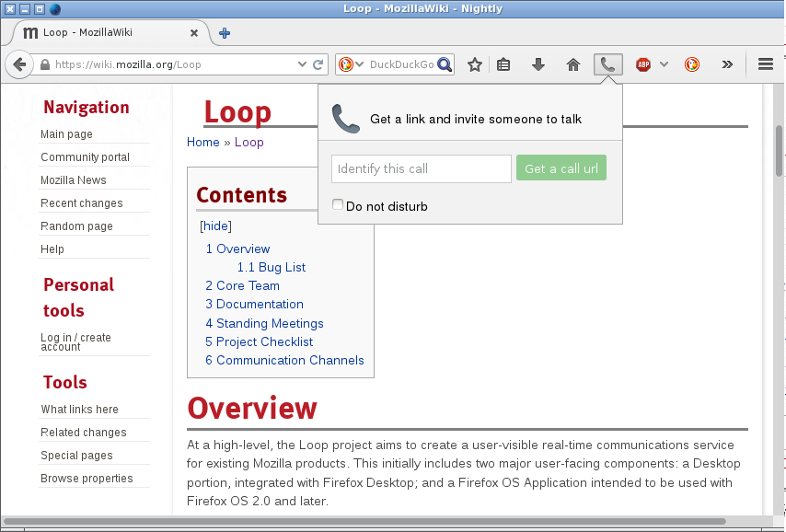Open the Random page link
Viewport: 786px width, 532px height.
pos(76,226)
